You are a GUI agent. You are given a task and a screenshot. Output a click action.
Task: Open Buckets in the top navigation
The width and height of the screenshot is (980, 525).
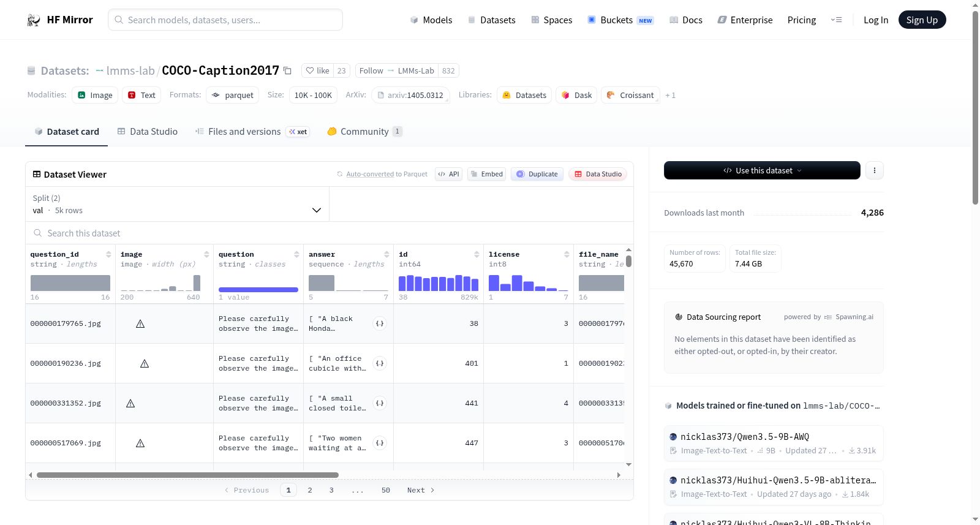620,20
